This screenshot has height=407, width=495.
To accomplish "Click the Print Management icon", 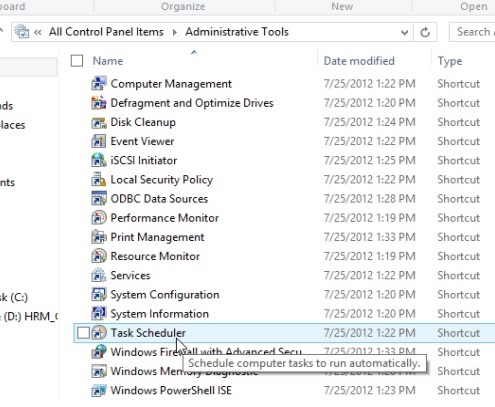I will (x=99, y=237).
